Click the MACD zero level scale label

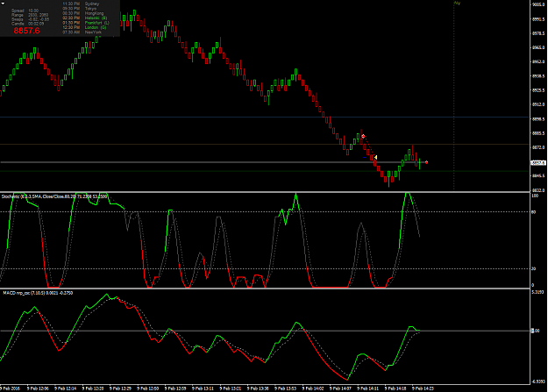(536, 331)
